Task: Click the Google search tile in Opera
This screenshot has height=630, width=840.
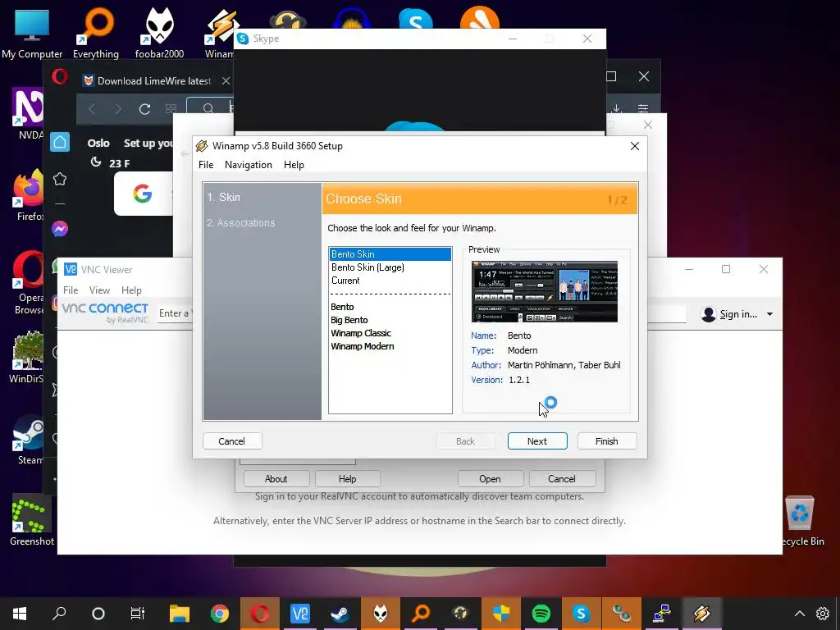Action: click(x=143, y=194)
